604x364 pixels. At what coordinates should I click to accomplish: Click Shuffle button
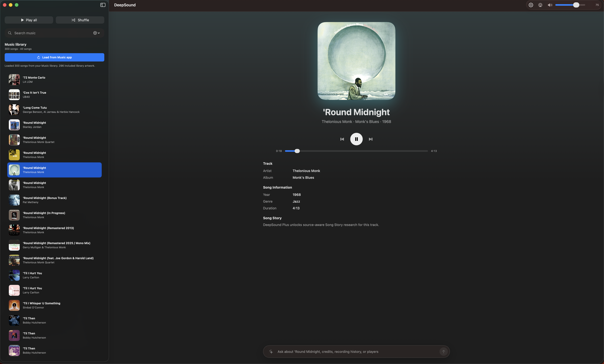click(x=80, y=20)
